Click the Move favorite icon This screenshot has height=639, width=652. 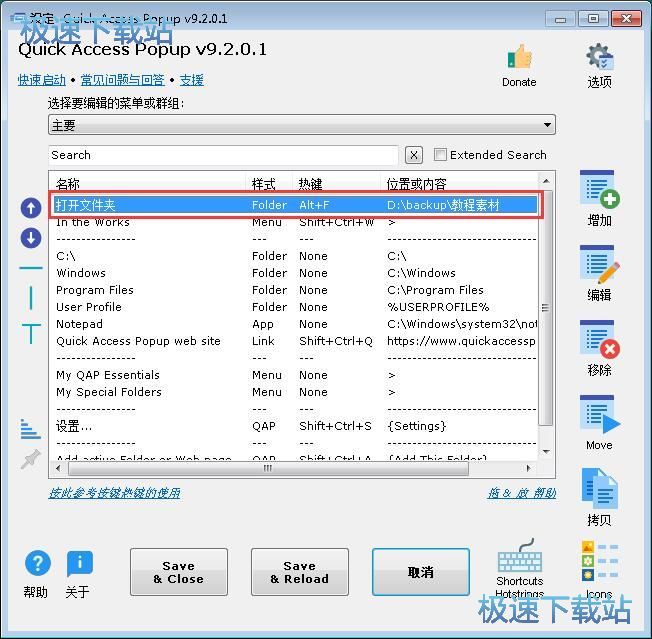tap(600, 413)
